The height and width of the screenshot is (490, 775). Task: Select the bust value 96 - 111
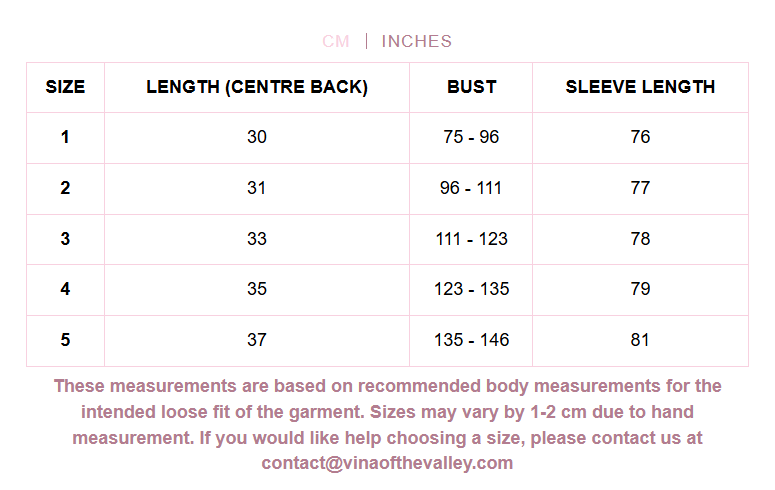click(471, 188)
